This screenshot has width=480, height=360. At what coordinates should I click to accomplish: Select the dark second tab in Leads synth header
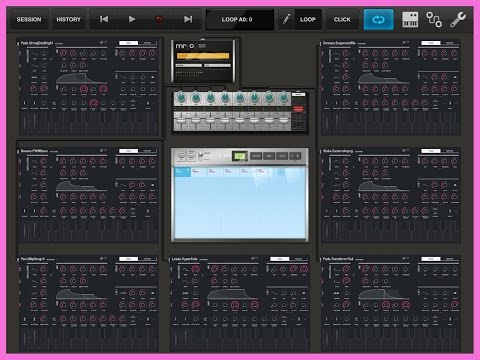pos(298,259)
